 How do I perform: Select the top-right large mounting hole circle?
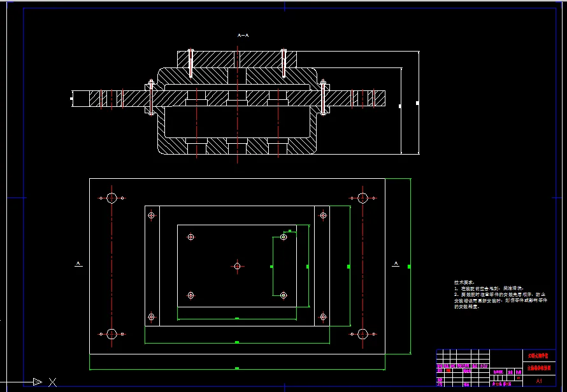[362, 198]
